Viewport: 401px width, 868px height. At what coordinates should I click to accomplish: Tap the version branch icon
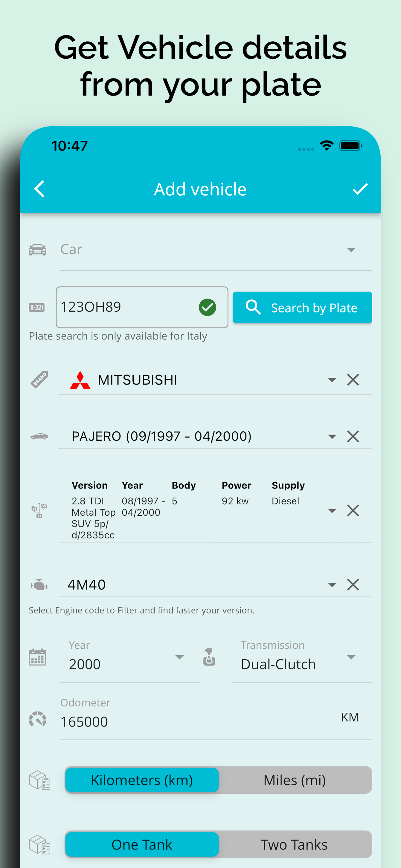(39, 510)
